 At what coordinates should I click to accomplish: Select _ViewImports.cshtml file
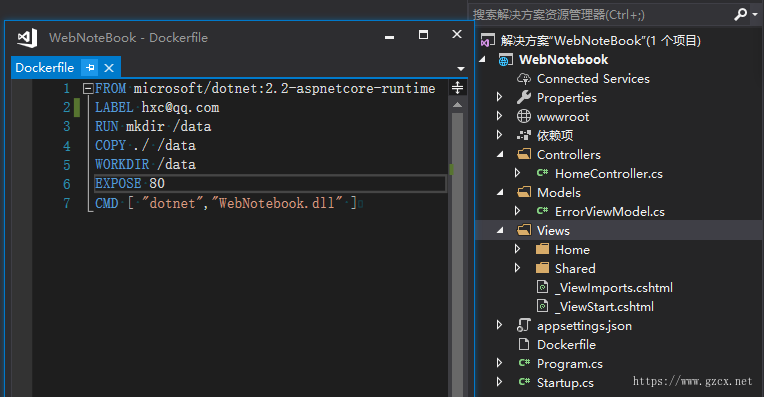(x=614, y=287)
